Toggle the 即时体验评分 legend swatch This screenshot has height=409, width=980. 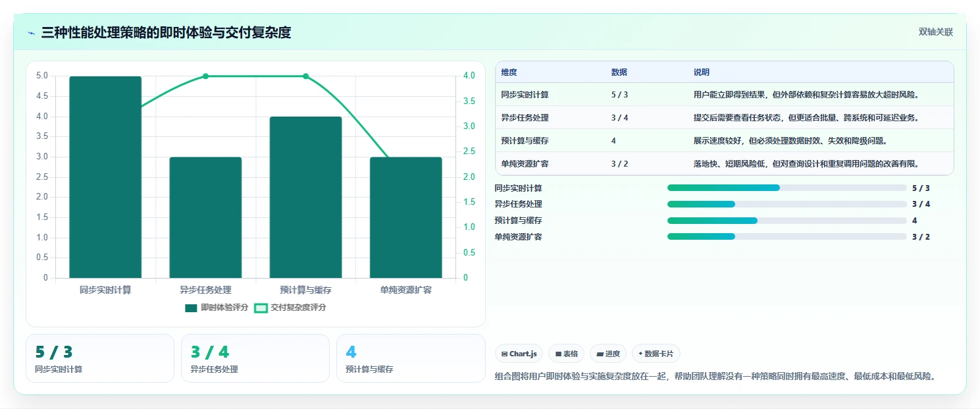point(192,308)
